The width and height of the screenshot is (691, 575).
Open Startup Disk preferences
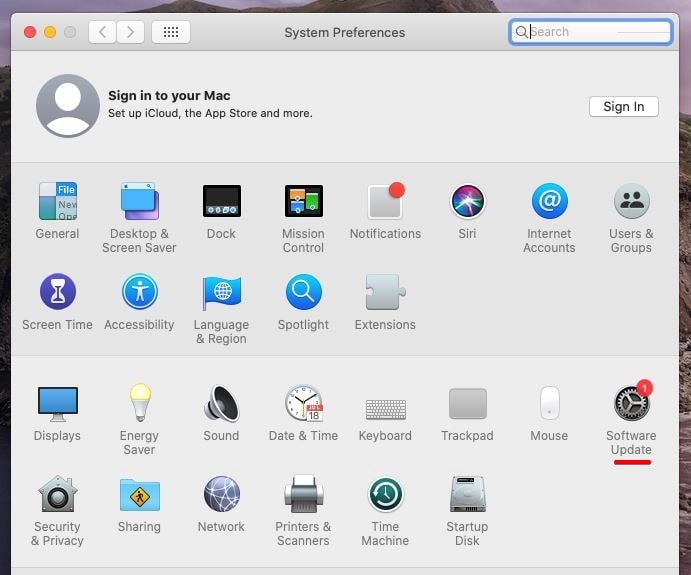coord(468,494)
